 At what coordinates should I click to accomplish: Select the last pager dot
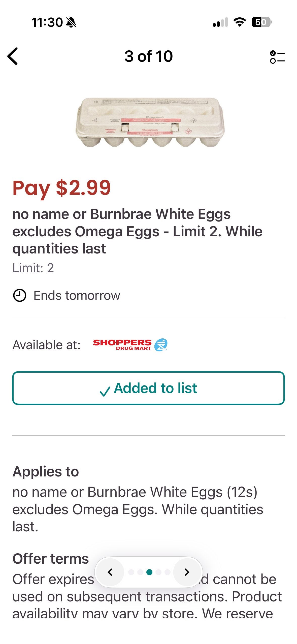point(168,572)
